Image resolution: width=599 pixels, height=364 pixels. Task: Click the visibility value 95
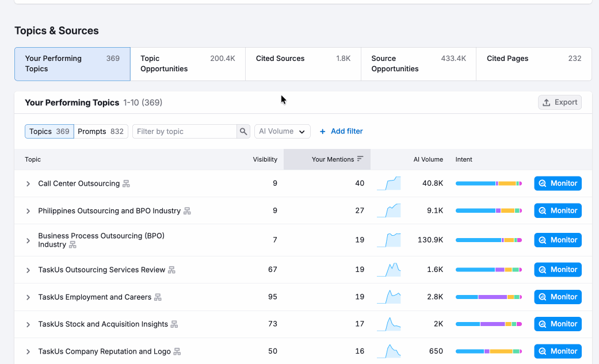[x=272, y=297]
